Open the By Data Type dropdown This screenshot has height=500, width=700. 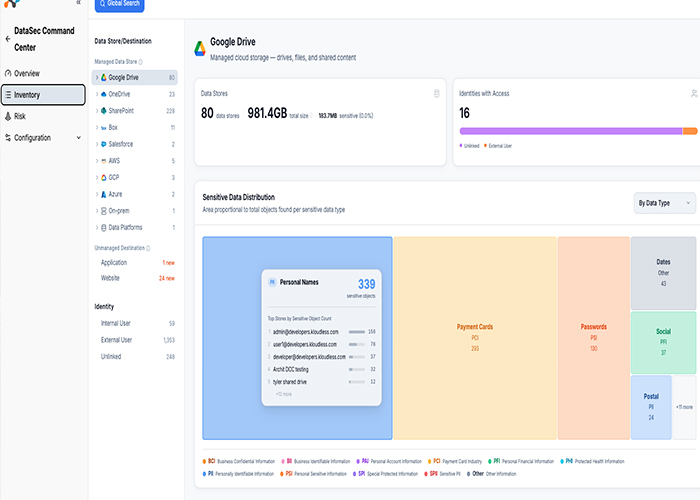(664, 203)
